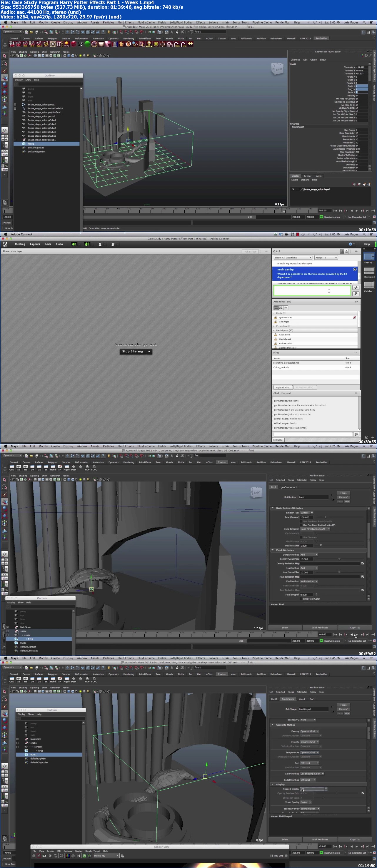Open the Pods menu in Adobe Connect
The image size is (377, 868).
(x=48, y=244)
